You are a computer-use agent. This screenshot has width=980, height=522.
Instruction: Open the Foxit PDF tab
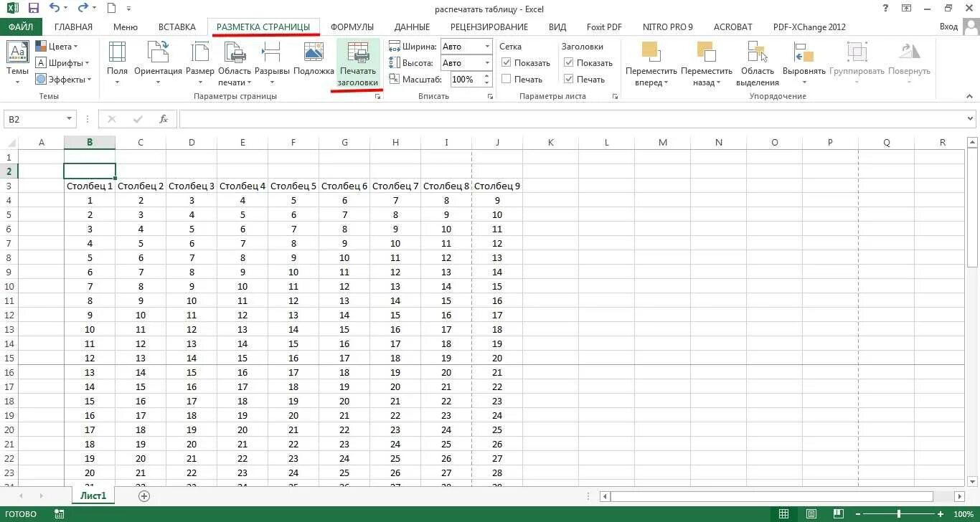[604, 27]
